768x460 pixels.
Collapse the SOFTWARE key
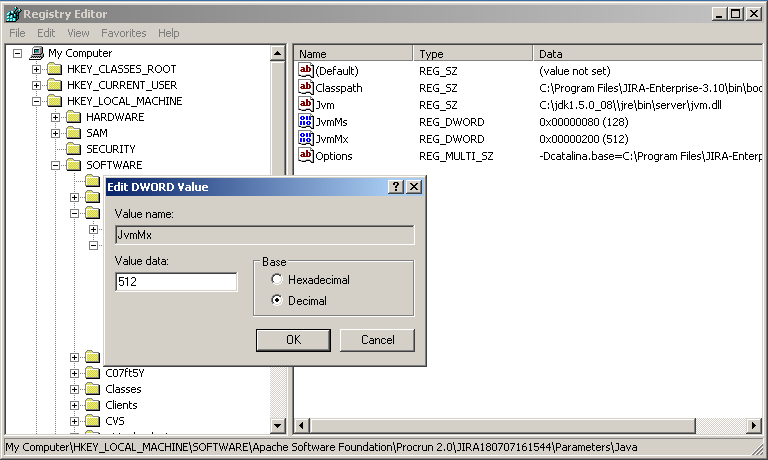(x=56, y=165)
